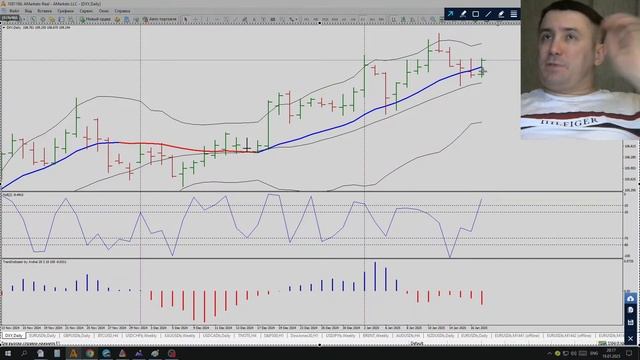This screenshot has width=640, height=360.
Task: Click the document icon in side panel
Action: click(x=630, y=310)
